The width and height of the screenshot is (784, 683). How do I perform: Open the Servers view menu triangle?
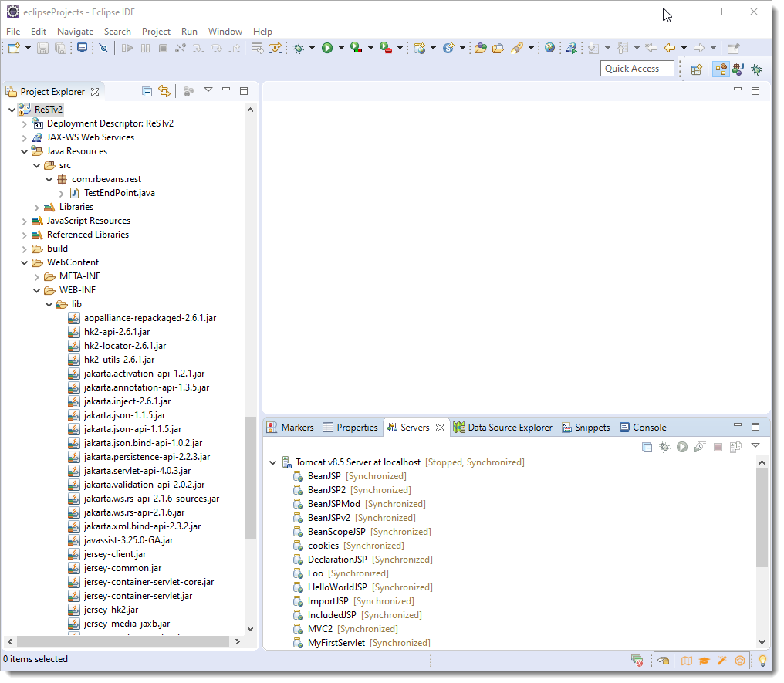(x=755, y=445)
